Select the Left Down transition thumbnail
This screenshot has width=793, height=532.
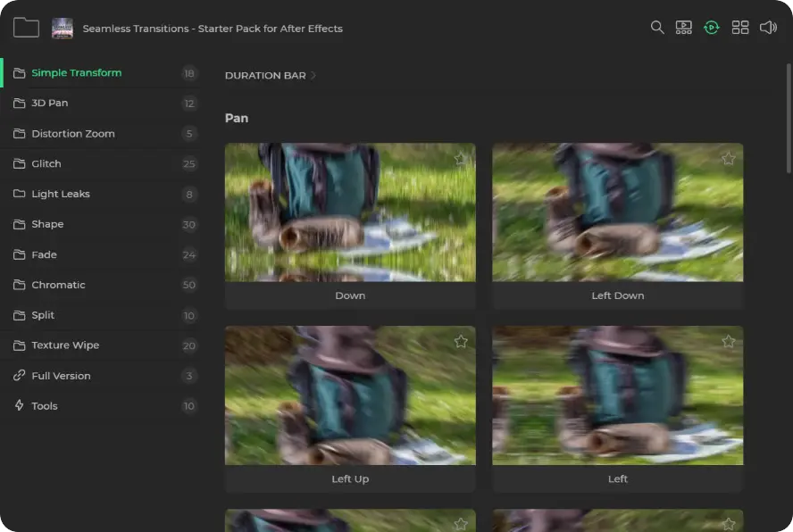coord(617,212)
